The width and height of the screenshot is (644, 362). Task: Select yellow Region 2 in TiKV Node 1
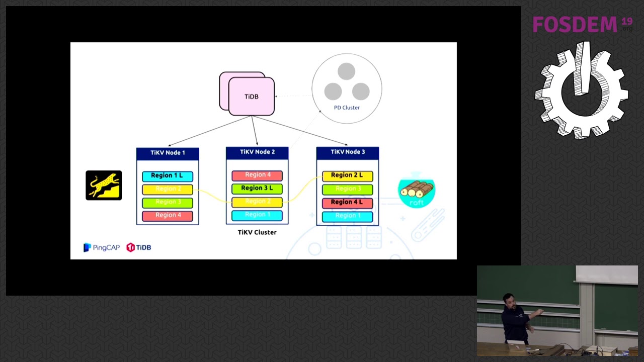[x=168, y=189]
